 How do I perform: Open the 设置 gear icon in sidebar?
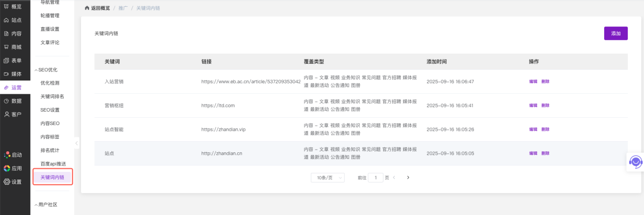(x=7, y=181)
